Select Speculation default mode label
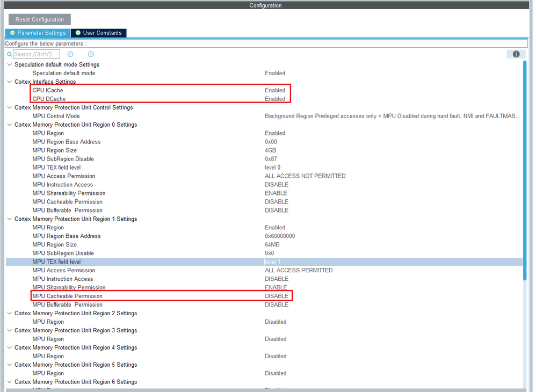The height and width of the screenshot is (392, 536). (63, 73)
